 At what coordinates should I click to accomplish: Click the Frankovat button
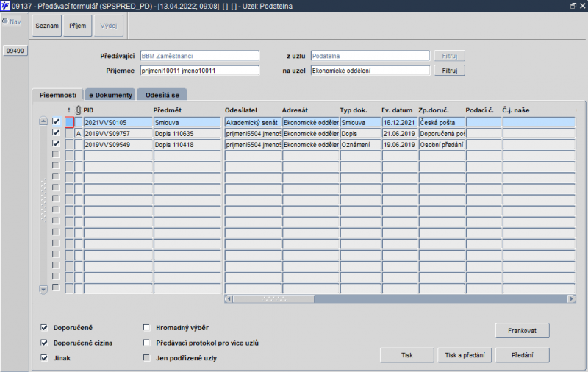click(x=523, y=331)
